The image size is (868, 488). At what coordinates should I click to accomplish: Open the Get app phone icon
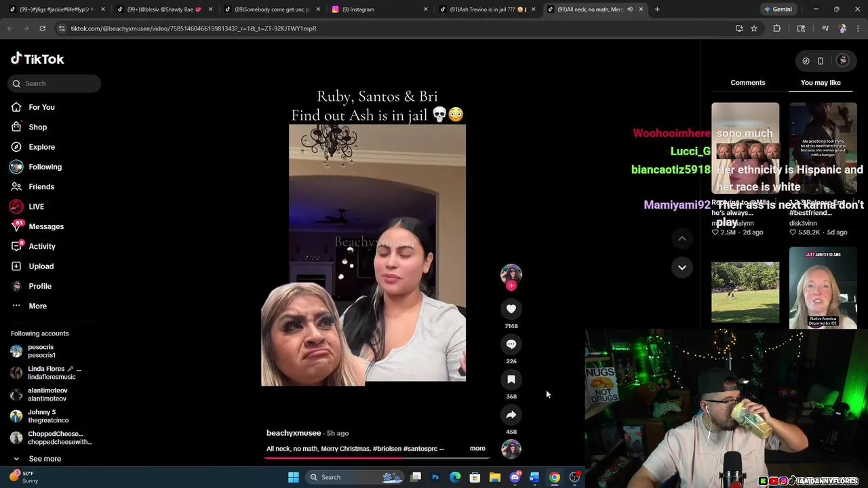pyautogui.click(x=821, y=61)
